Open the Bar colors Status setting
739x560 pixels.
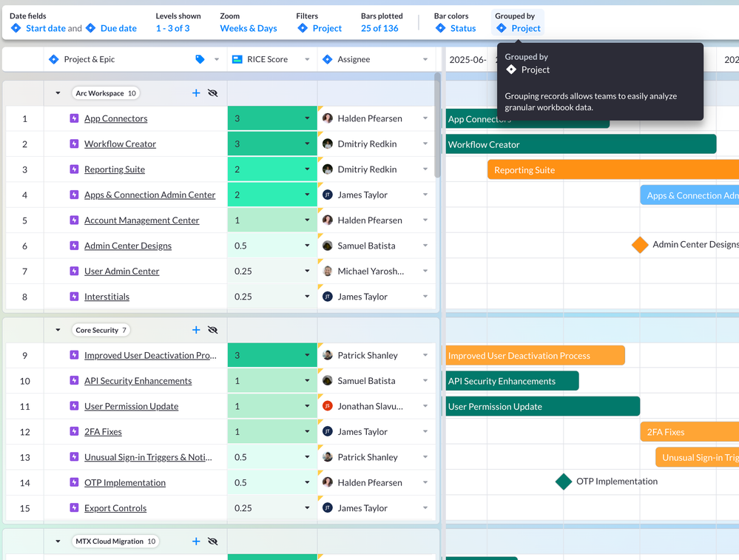point(456,27)
